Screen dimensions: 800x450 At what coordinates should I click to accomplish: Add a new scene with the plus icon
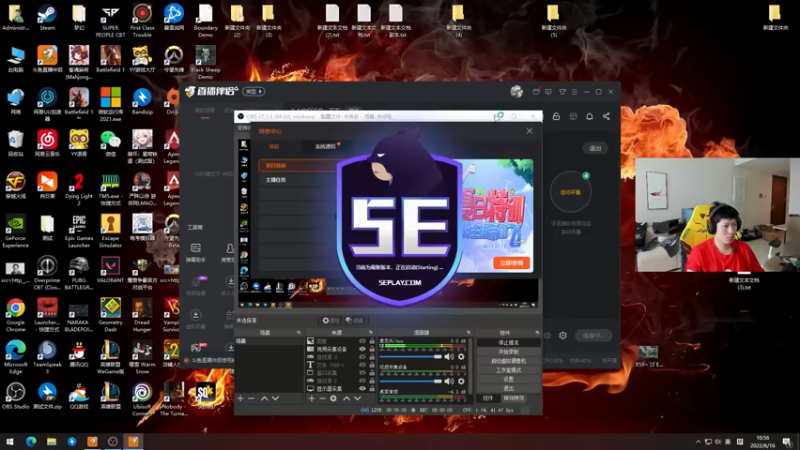click(x=240, y=398)
